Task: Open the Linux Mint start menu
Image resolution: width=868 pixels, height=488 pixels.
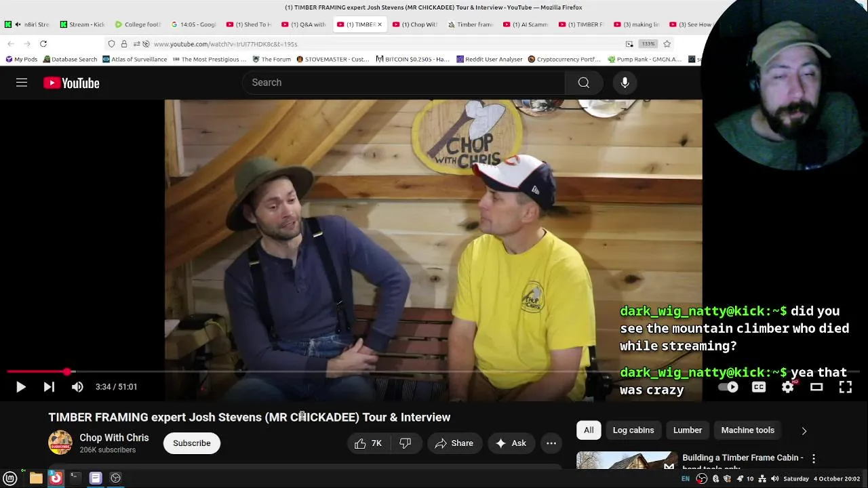Action: tap(10, 479)
